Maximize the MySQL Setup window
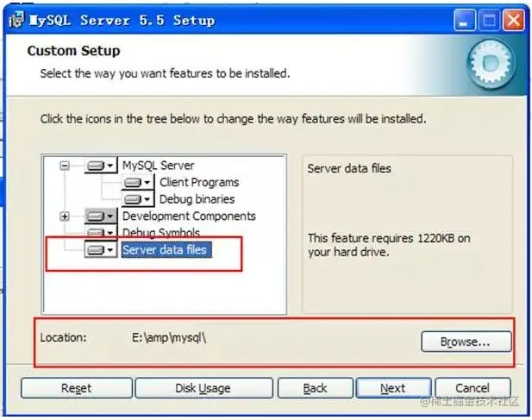532x420 pixels. (x=489, y=21)
